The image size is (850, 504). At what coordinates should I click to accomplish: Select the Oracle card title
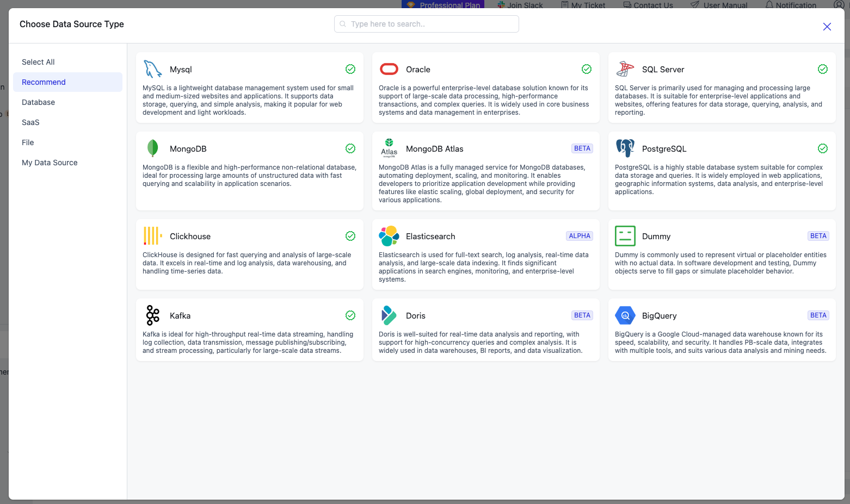pos(418,70)
